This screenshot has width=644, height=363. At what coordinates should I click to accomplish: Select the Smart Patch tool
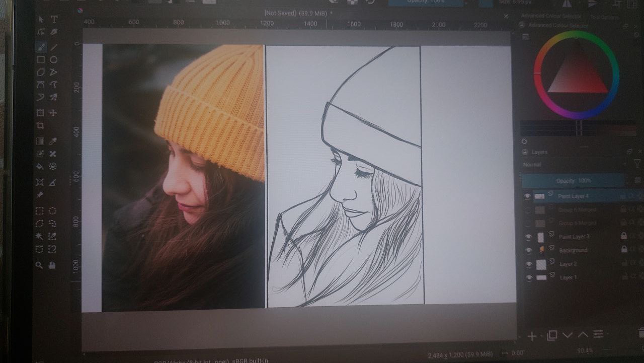coord(54,154)
